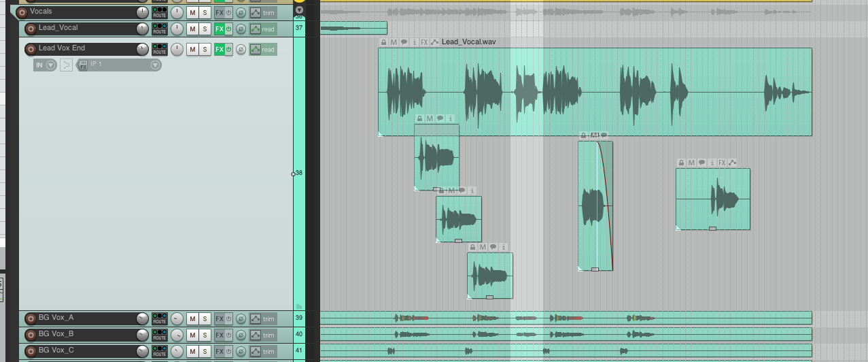Adjust the volume knob on Vocals track

click(x=142, y=12)
